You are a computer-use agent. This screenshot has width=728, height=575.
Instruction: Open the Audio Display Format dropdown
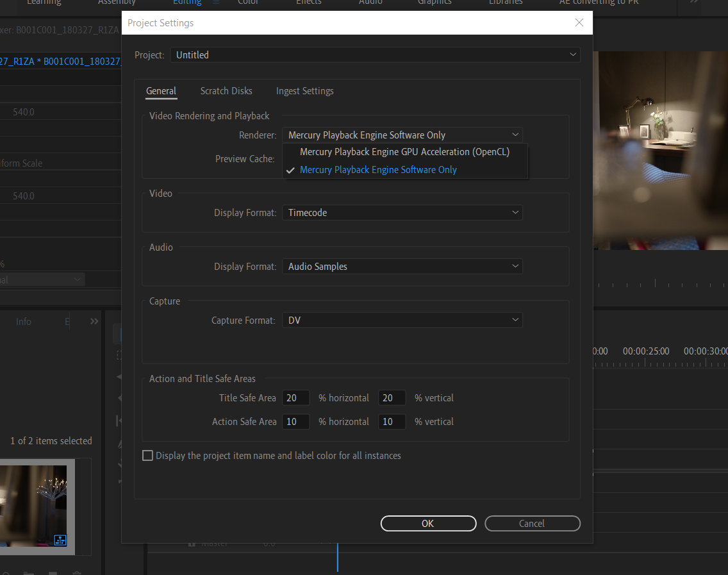(x=402, y=267)
